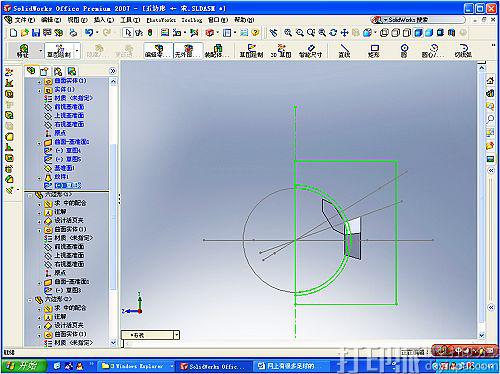
Task: Click the Windows Explorer taskbar button
Action: tap(136, 366)
